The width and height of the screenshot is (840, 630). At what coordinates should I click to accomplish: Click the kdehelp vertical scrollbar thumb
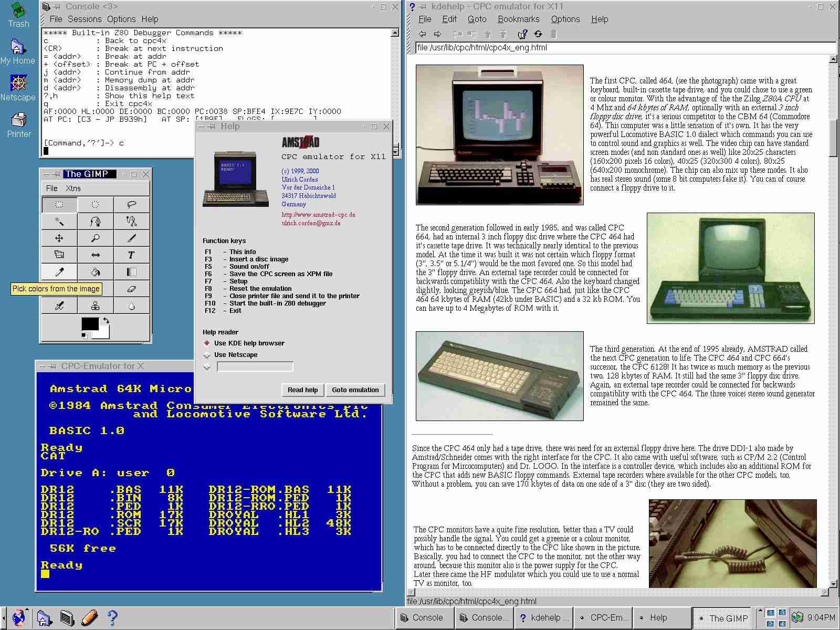[833, 138]
